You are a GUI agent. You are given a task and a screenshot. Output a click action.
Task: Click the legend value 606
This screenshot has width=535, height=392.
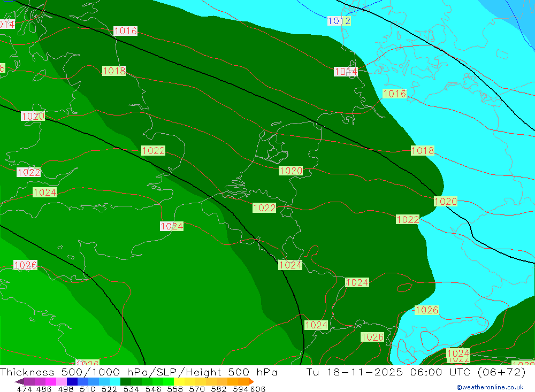(x=258, y=389)
